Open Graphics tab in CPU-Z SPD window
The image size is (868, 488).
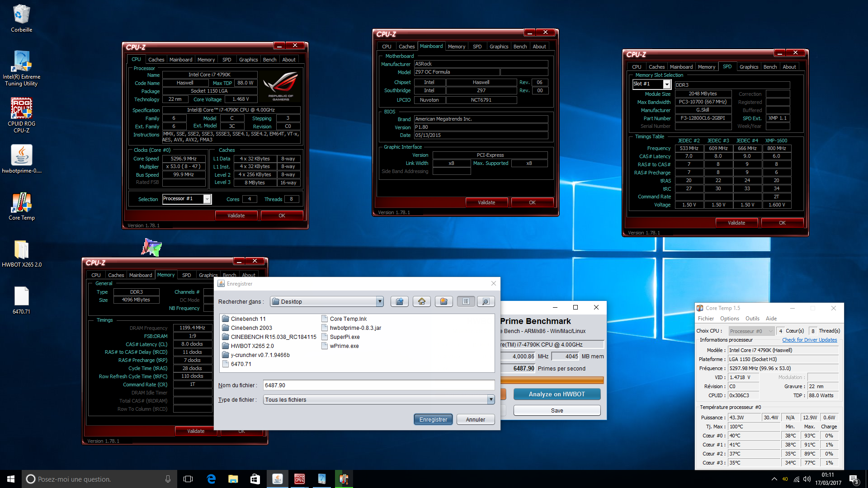749,67
